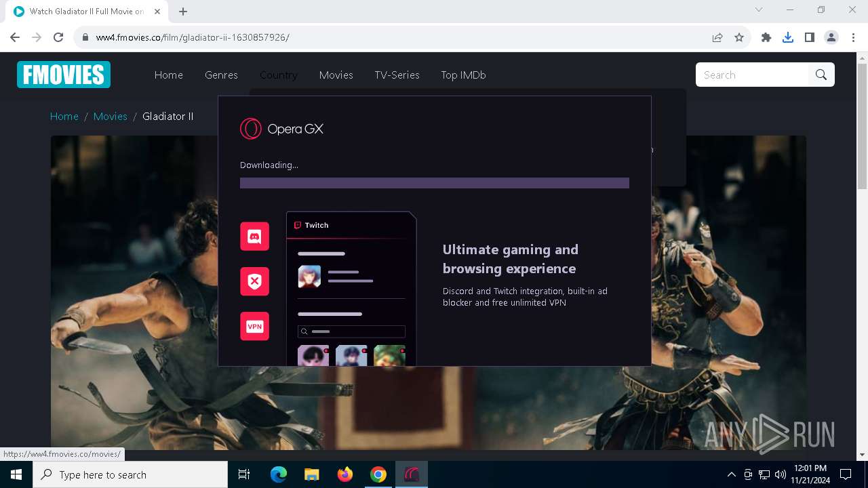Click the site Search input field
Image resolution: width=868 pixels, height=488 pixels.
(752, 75)
